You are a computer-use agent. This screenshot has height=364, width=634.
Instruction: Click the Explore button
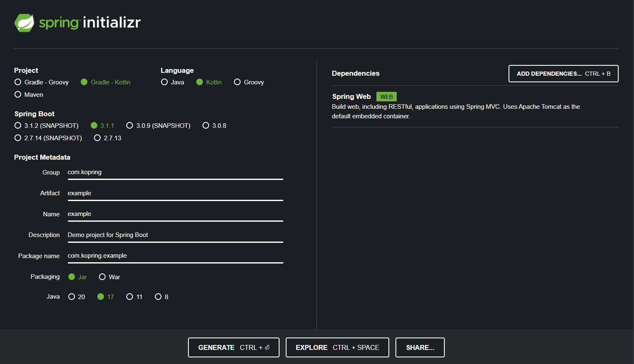pyautogui.click(x=337, y=347)
